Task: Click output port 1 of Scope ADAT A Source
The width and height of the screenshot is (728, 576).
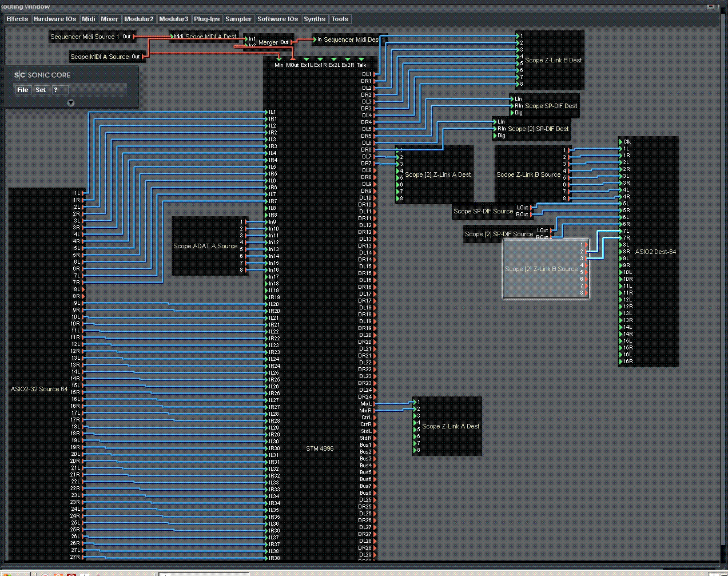Action: click(246, 222)
